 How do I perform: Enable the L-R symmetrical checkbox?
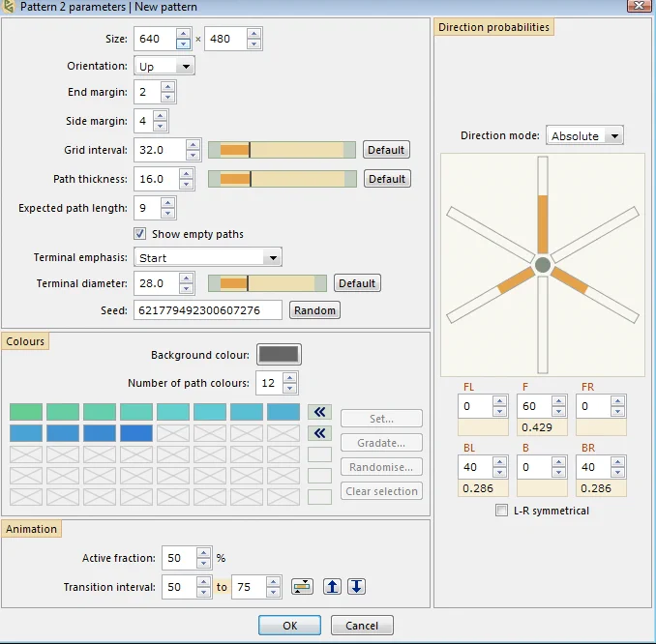pos(501,511)
